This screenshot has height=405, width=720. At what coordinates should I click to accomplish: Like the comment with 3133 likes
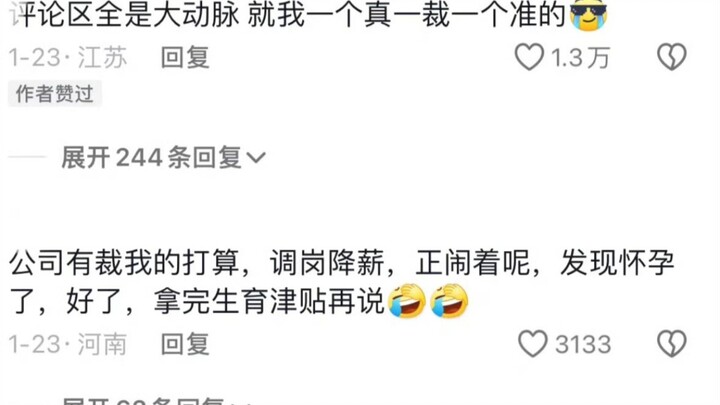pos(533,343)
